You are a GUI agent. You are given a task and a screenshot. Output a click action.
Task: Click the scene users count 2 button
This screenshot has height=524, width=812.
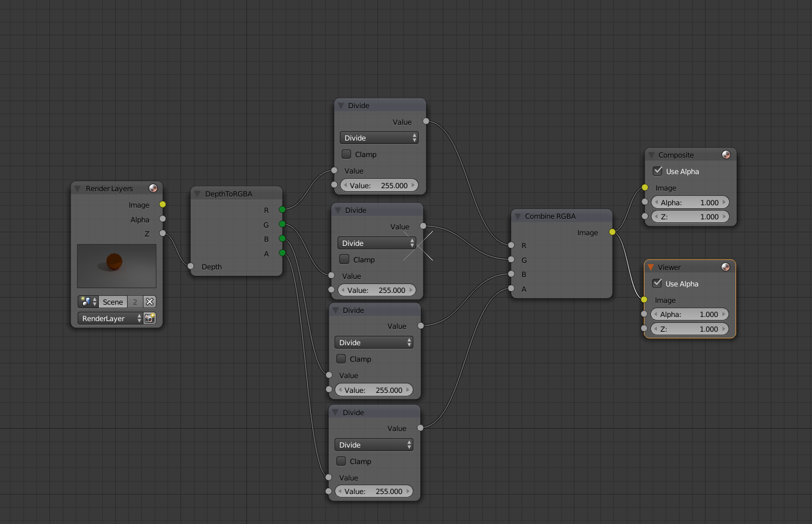tap(135, 302)
